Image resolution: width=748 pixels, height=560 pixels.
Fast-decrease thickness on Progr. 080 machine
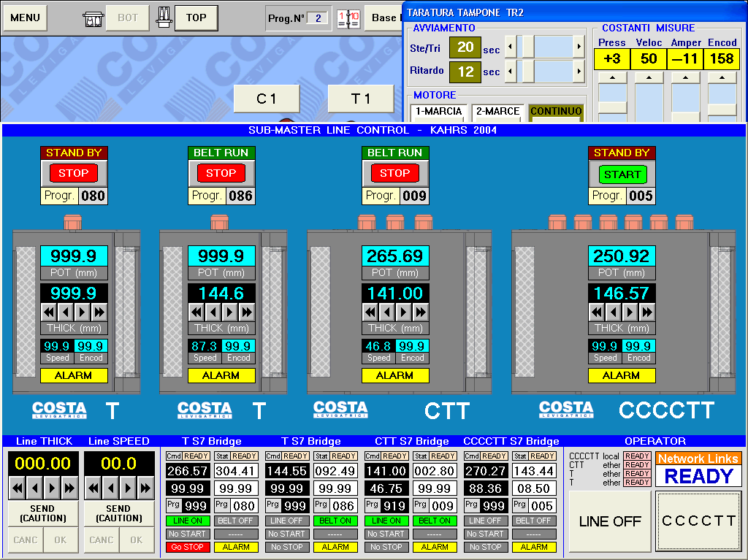(x=49, y=312)
